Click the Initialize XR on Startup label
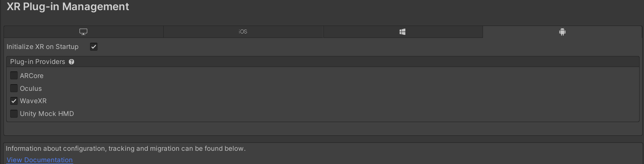Screen dimensions: 644x164 pos(42,47)
